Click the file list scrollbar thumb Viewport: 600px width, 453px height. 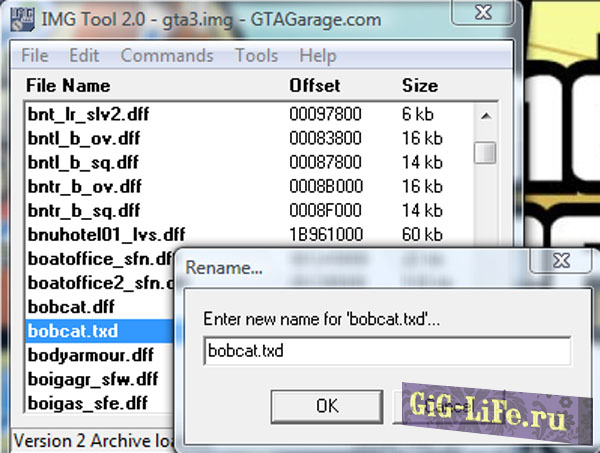[485, 152]
